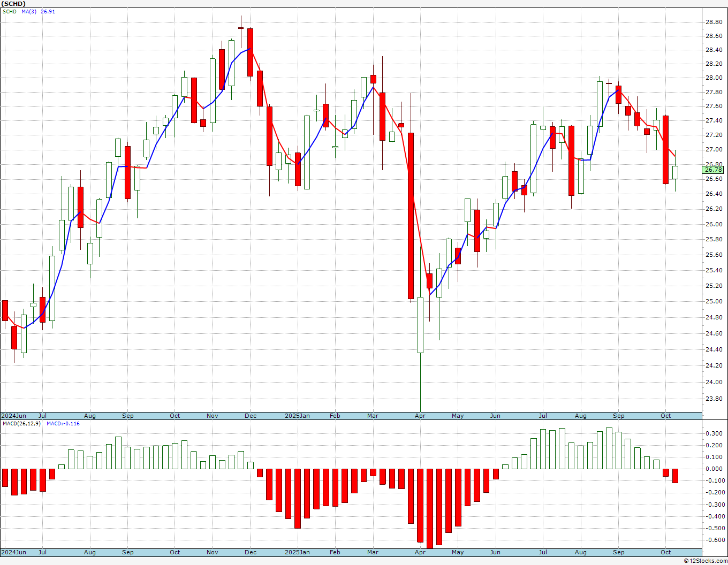Click the 0.000 MACD zero-line label
The image size is (728, 565).
pos(714,469)
